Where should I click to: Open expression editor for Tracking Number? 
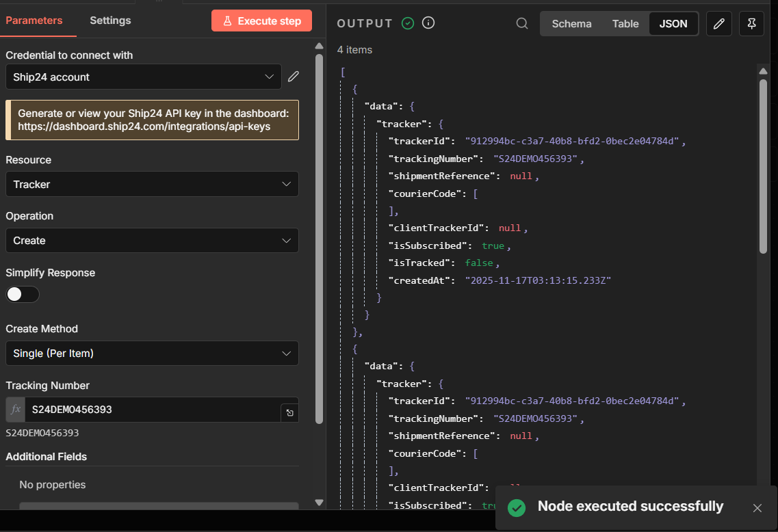[x=289, y=412]
